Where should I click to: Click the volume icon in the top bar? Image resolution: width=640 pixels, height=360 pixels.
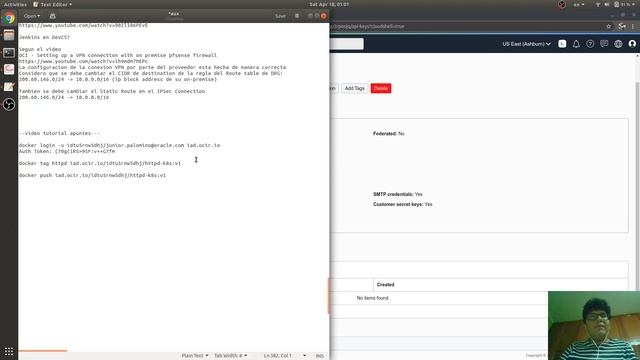(x=607, y=4)
